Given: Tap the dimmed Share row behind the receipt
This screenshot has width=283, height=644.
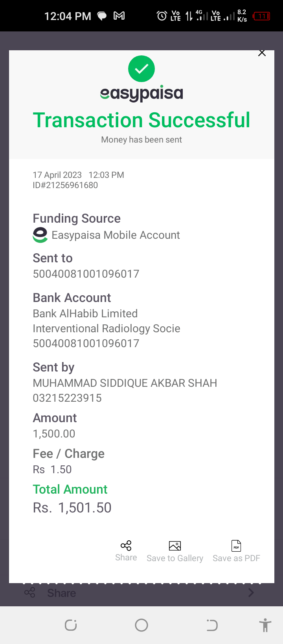Looking at the screenshot, I should (61, 593).
